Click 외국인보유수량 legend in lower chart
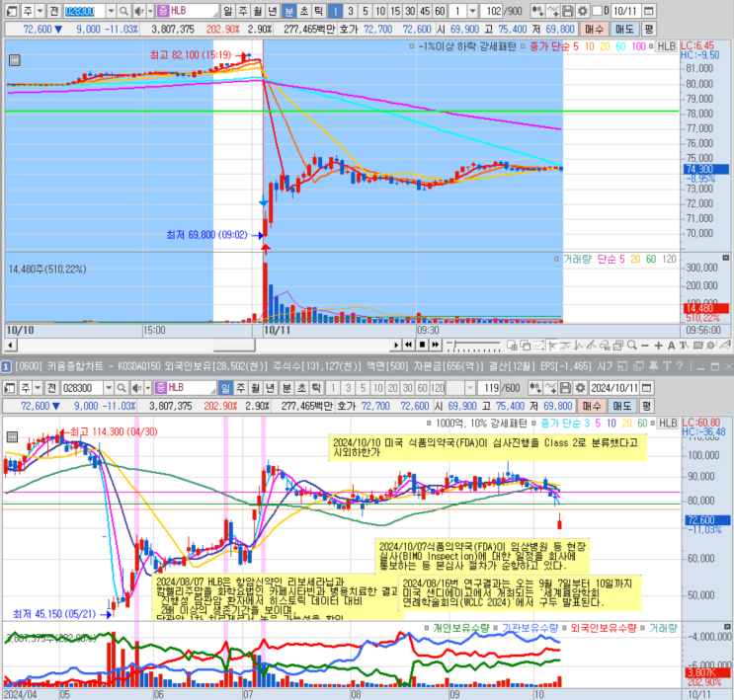734x700 pixels. pyautogui.click(x=604, y=628)
